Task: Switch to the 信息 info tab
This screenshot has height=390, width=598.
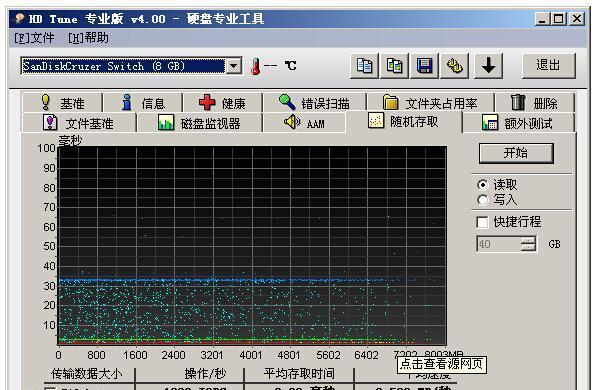Action: (143, 103)
